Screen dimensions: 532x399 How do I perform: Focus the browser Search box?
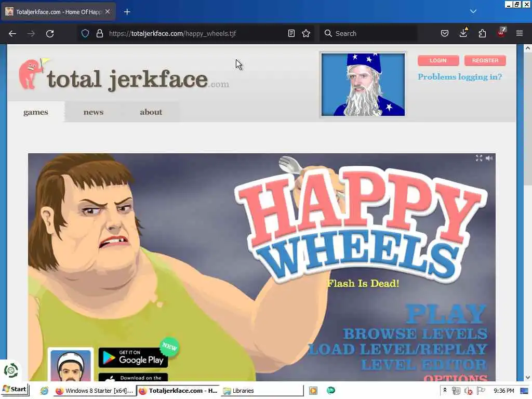[369, 33]
